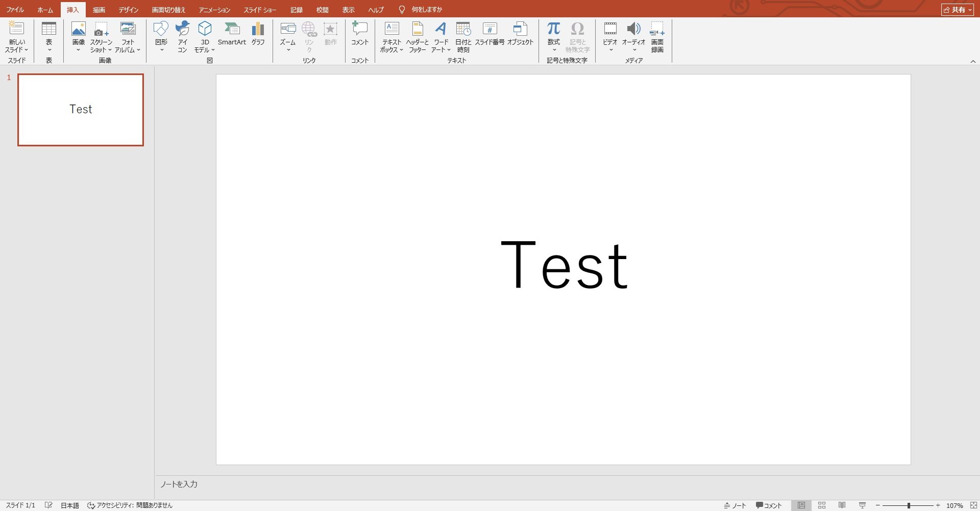Click the アクセシビリティ status text

coord(130,505)
